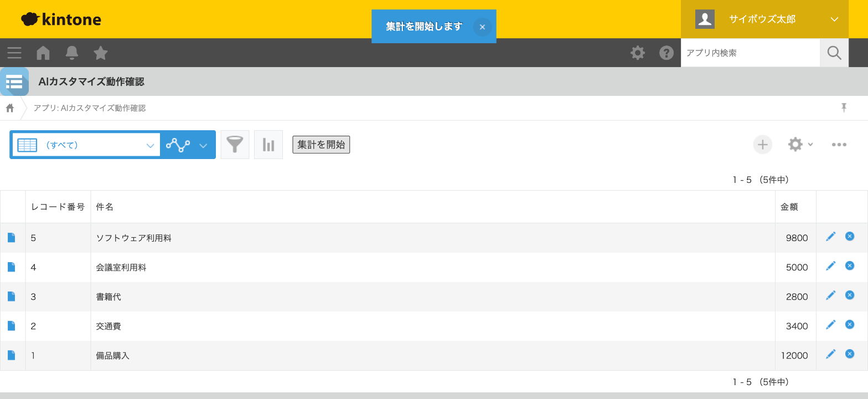This screenshot has width=868, height=399.
Task: Click the kintone logo
Action: pos(61,19)
